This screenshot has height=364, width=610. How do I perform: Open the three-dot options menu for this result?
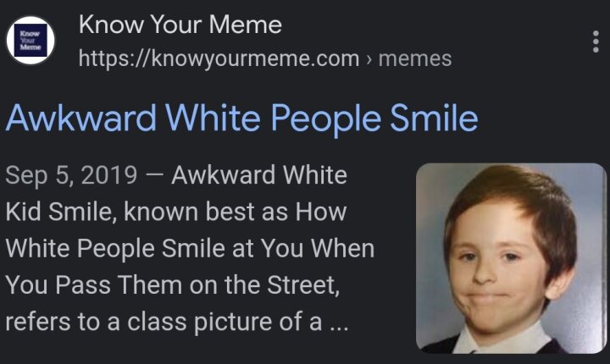point(596,41)
